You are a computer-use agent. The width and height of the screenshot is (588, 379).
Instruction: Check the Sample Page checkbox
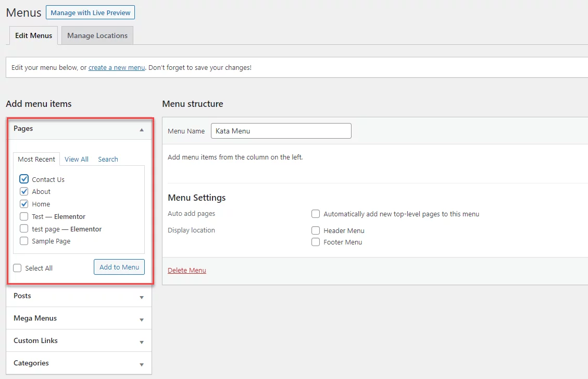click(x=24, y=241)
